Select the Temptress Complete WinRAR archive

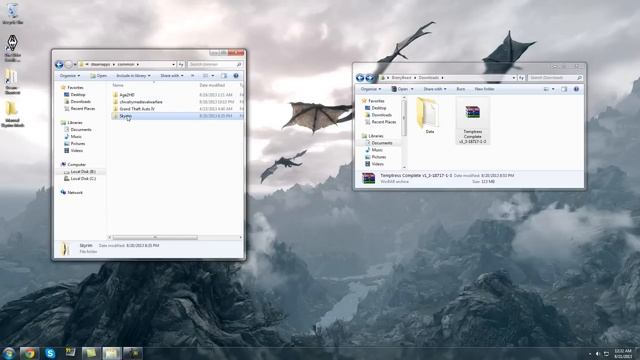click(x=473, y=121)
